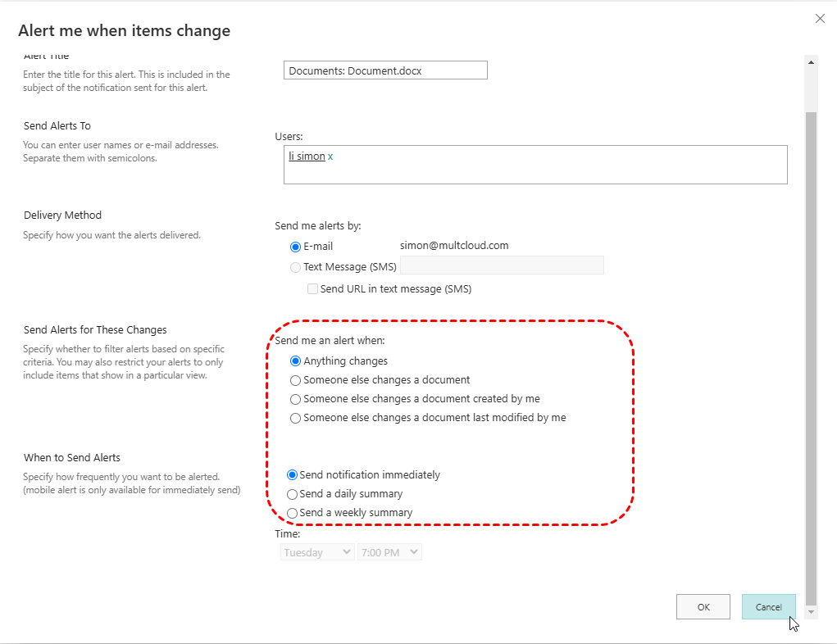837x644 pixels.
Task: Click the li simon user link
Action: (x=307, y=156)
